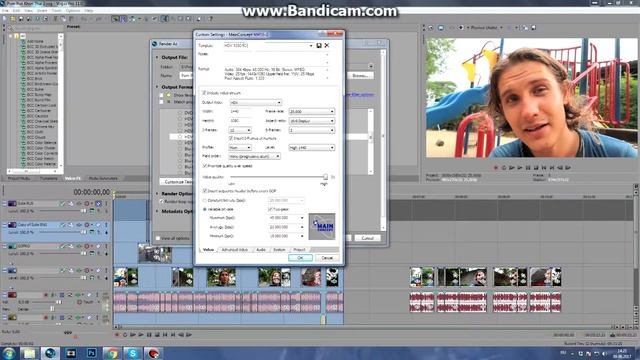Arm the first audio track for record
Image resolution: width=640 pixels, height=360 pixels.
coord(46,295)
